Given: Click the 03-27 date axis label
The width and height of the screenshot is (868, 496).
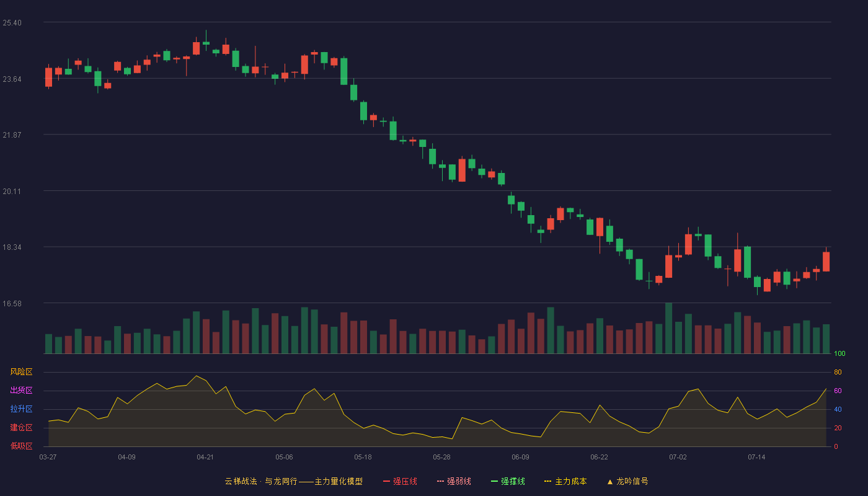Looking at the screenshot, I should tap(48, 457).
